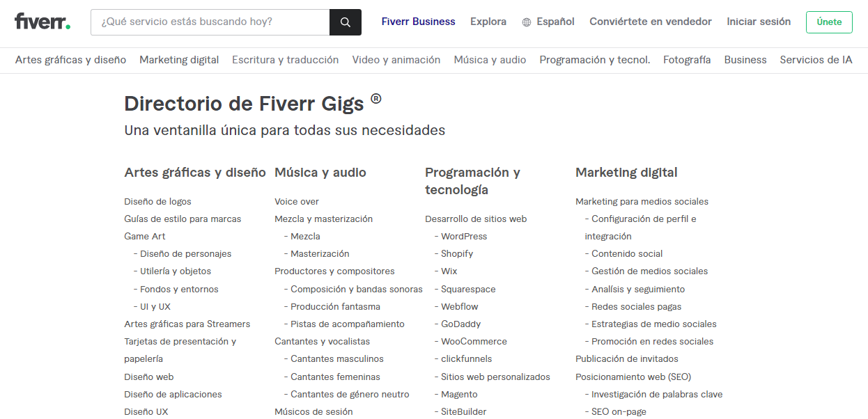Open the Marketing digital category tab
The width and height of the screenshot is (868, 419).
tap(178, 60)
